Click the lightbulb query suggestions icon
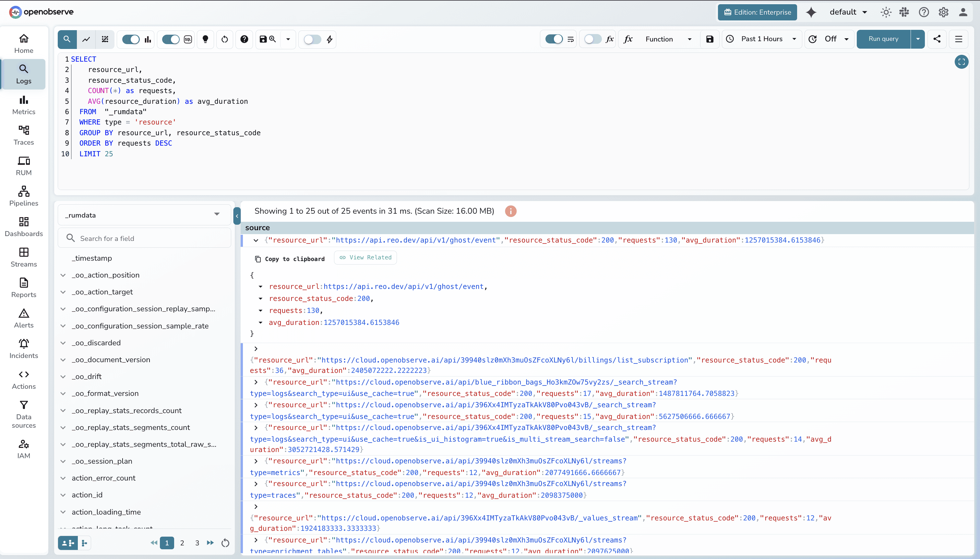Image resolution: width=980 pixels, height=559 pixels. pyautogui.click(x=205, y=39)
